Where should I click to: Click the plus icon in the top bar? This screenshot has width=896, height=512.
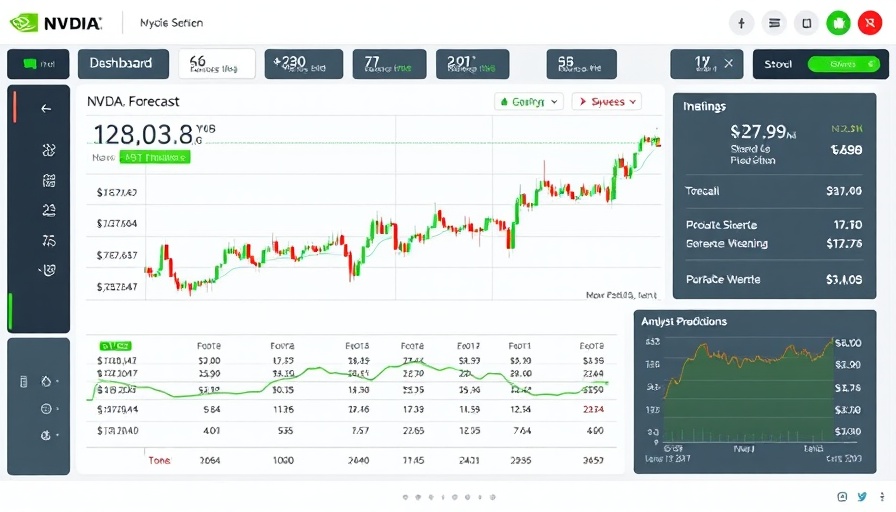point(741,23)
